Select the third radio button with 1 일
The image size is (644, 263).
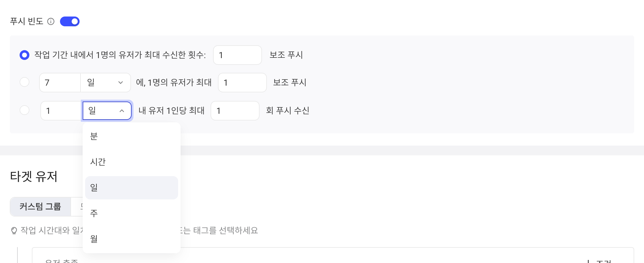pyautogui.click(x=24, y=110)
